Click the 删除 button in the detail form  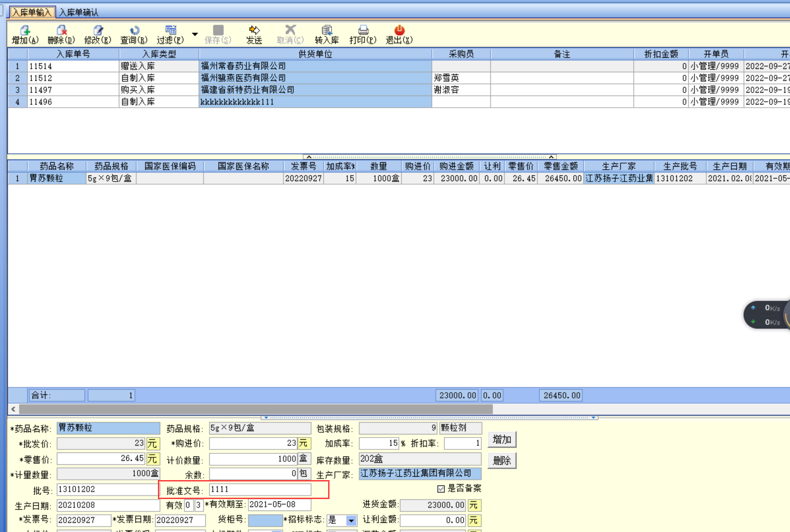click(502, 460)
